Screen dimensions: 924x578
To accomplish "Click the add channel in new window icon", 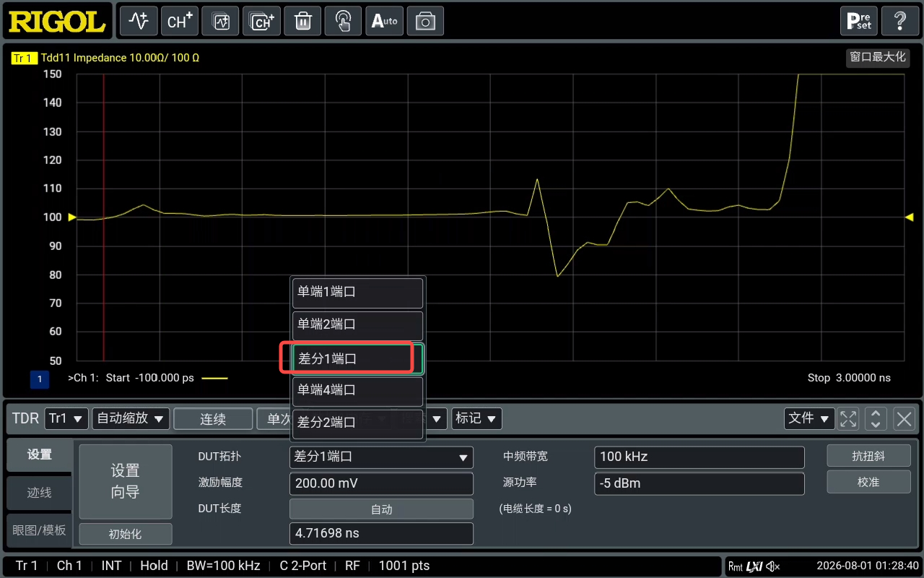I will [261, 21].
